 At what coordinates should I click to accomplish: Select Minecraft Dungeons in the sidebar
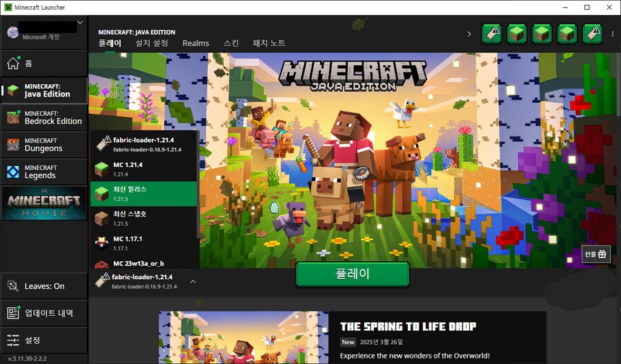click(44, 145)
